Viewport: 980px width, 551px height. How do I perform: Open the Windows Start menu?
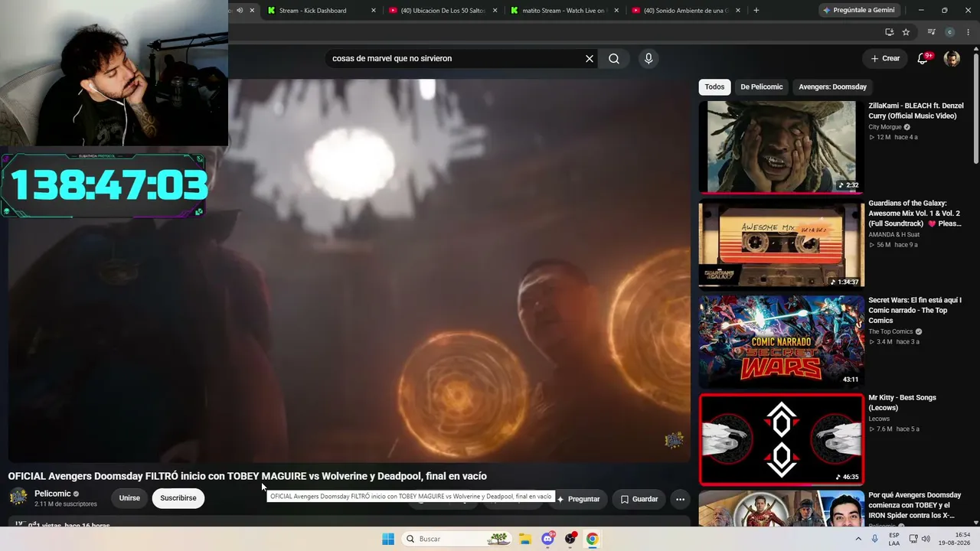pyautogui.click(x=388, y=539)
